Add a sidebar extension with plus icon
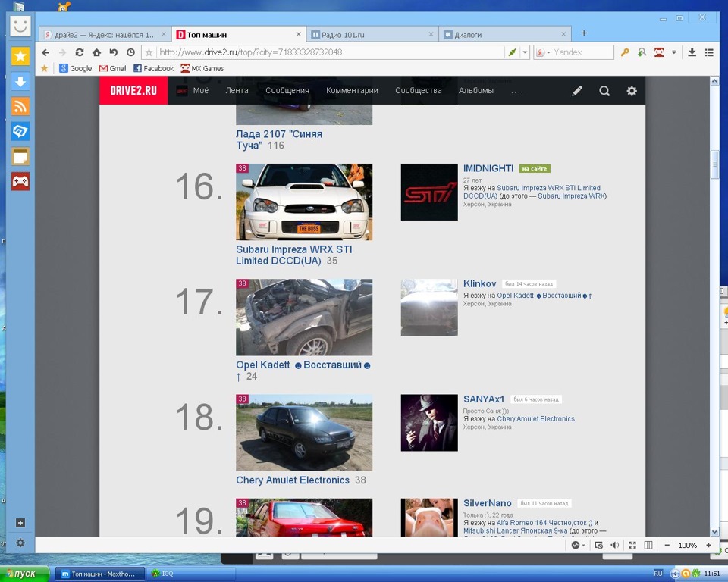Screen dimensions: 728x582 pyautogui.click(x=20, y=523)
